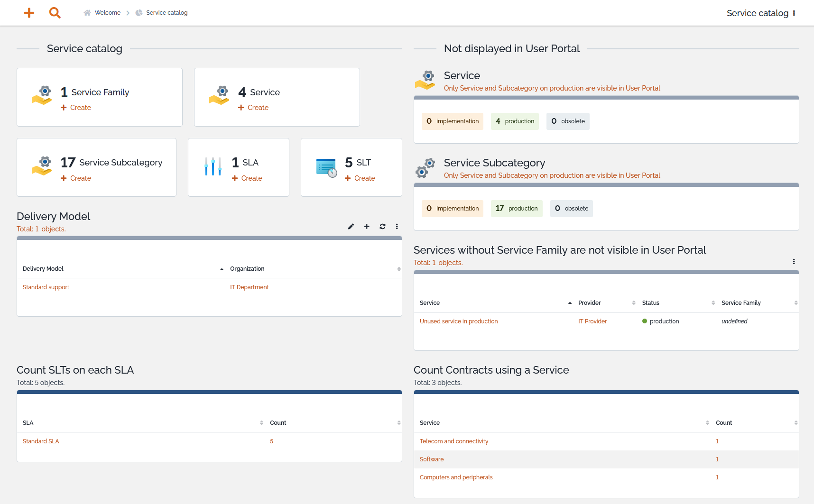Open the Standard support delivery model
This screenshot has width=814, height=504.
tap(46, 287)
